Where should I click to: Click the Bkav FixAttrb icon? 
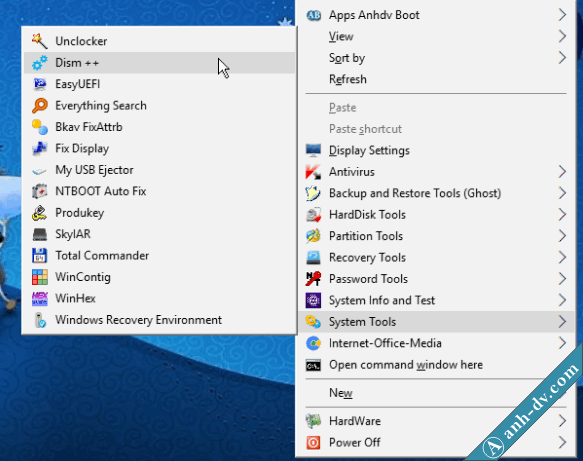coord(39,127)
